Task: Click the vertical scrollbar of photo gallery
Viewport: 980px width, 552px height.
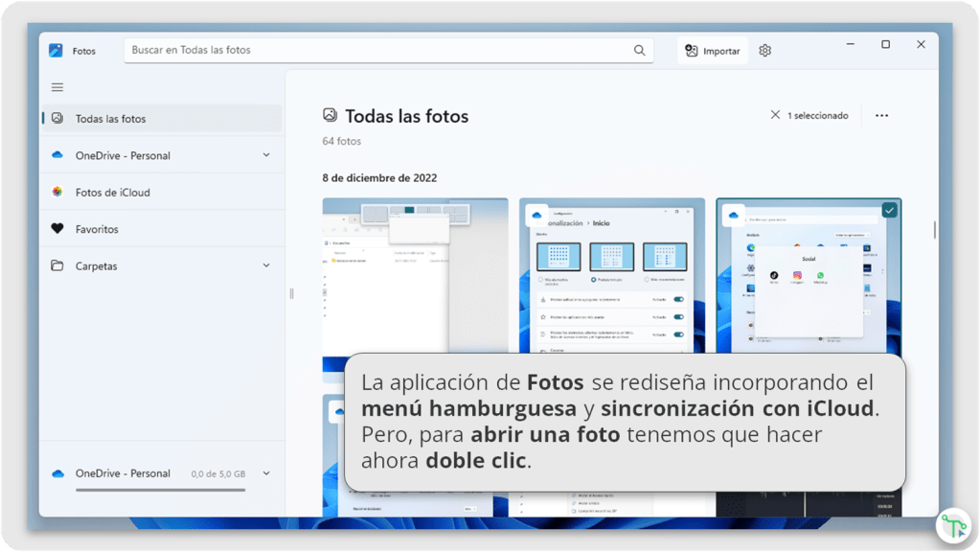Action: tap(935, 230)
